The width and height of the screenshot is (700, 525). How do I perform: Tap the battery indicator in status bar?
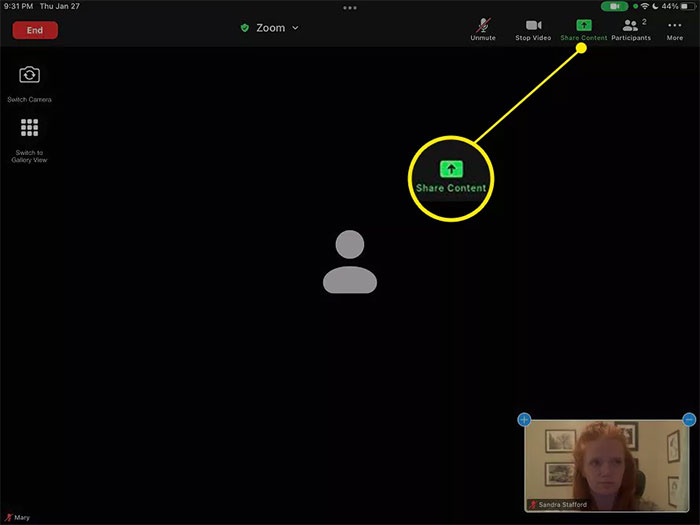[x=685, y=6]
